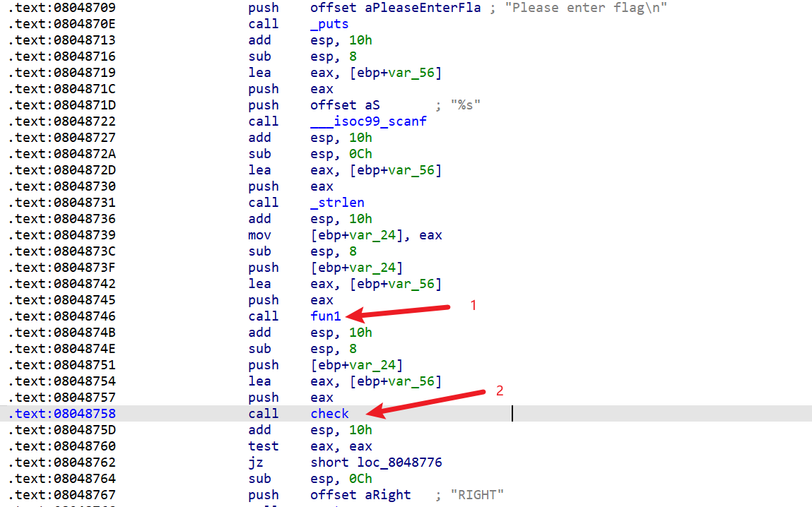Select address .text:0804874E

pyautogui.click(x=61, y=349)
